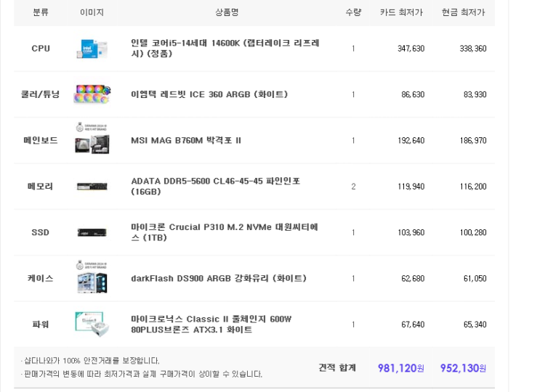Select the 메인보드 category cell
This screenshot has height=392, width=545.
(x=41, y=140)
